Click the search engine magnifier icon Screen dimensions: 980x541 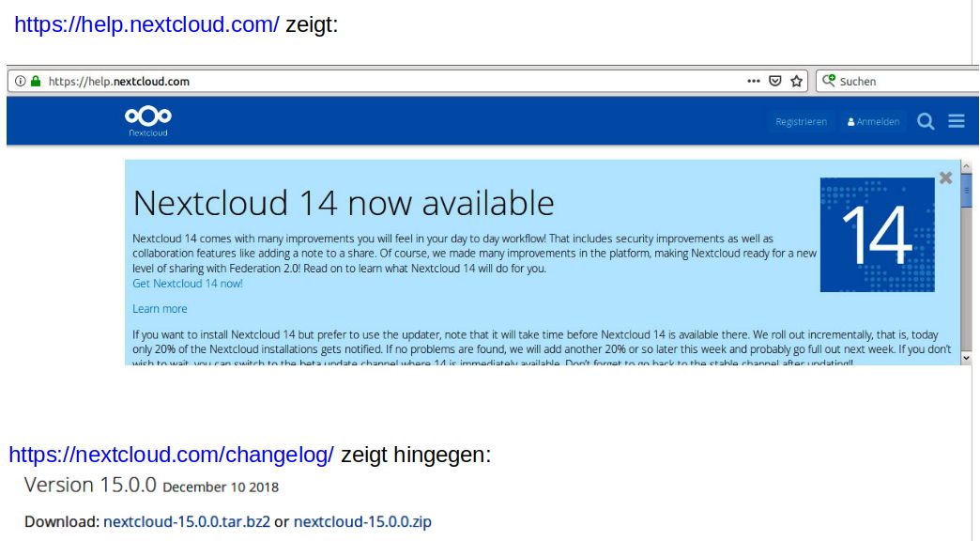click(x=829, y=81)
